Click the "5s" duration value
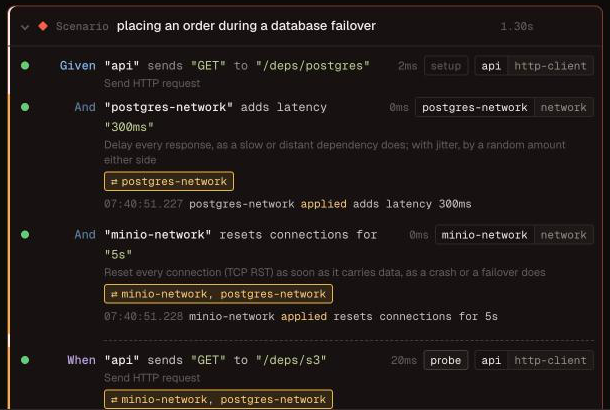The width and height of the screenshot is (610, 410). 118,254
